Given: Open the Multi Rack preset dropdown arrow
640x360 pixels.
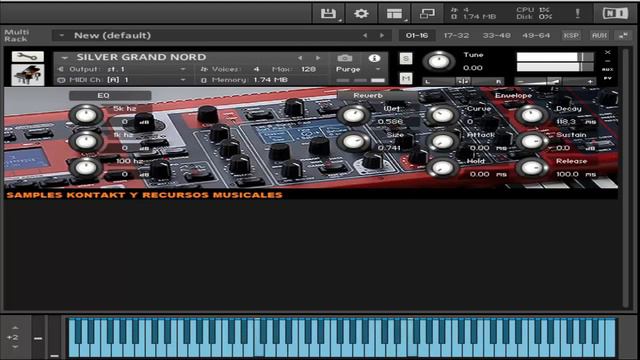Looking at the screenshot, I should point(62,36).
